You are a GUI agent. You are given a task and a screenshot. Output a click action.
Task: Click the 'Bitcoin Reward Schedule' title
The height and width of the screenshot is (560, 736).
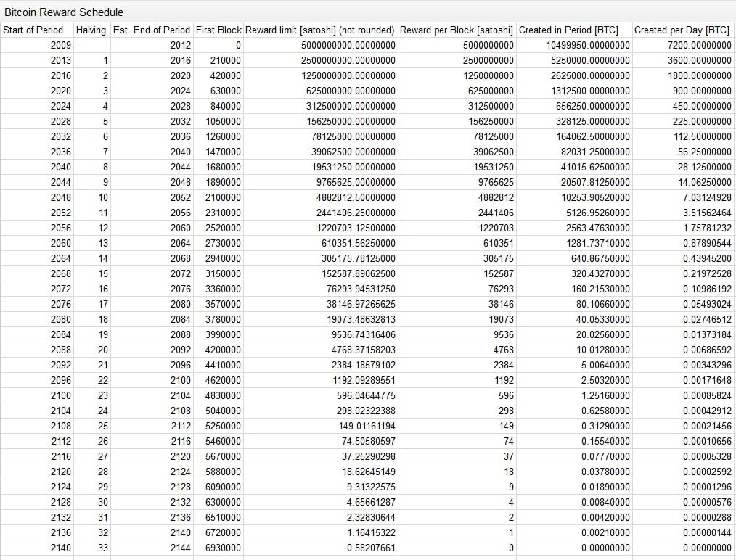point(64,12)
